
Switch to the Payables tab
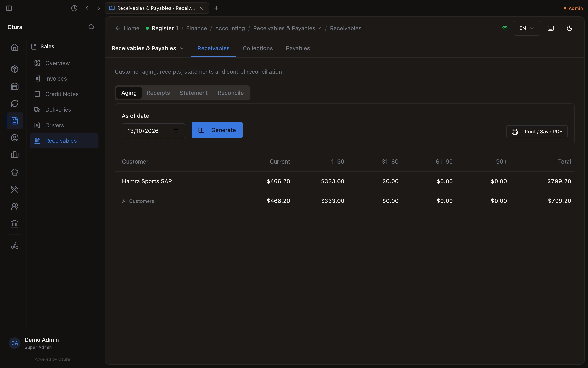pyautogui.click(x=298, y=48)
